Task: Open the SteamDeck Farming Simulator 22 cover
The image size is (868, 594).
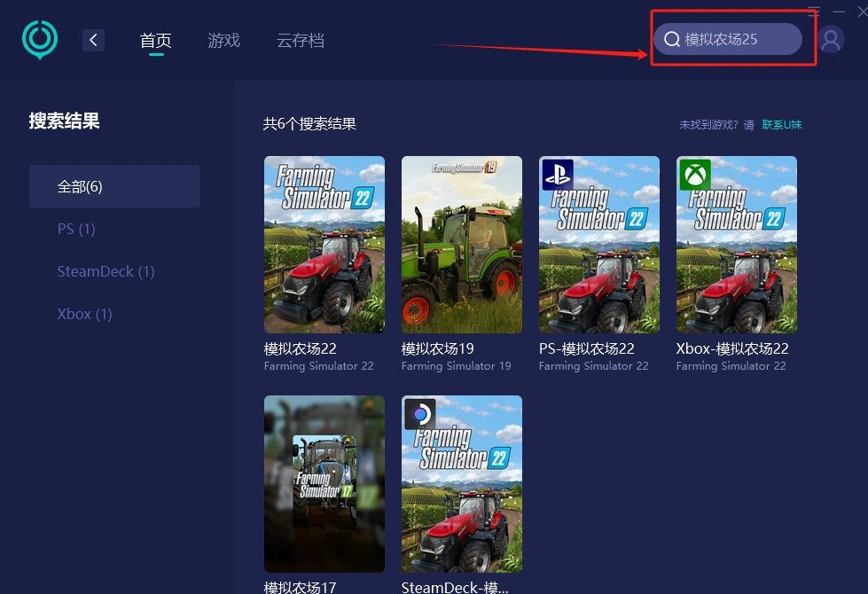Action: point(462,484)
